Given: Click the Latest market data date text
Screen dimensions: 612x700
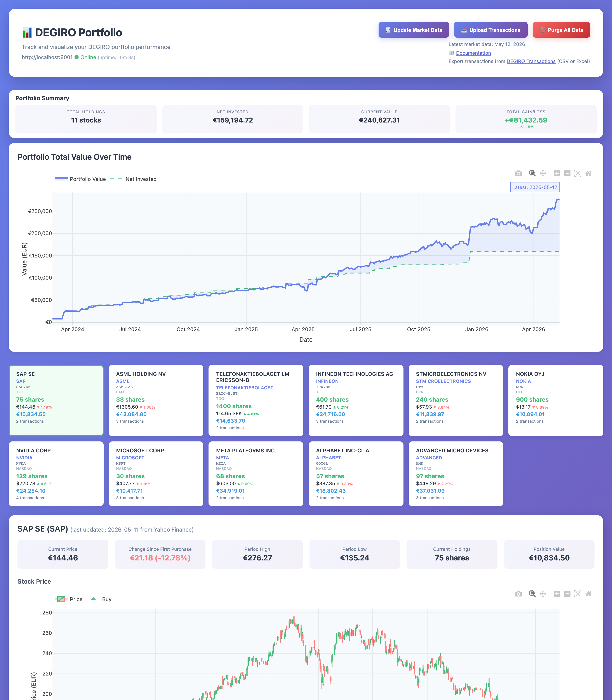Looking at the screenshot, I should [487, 44].
